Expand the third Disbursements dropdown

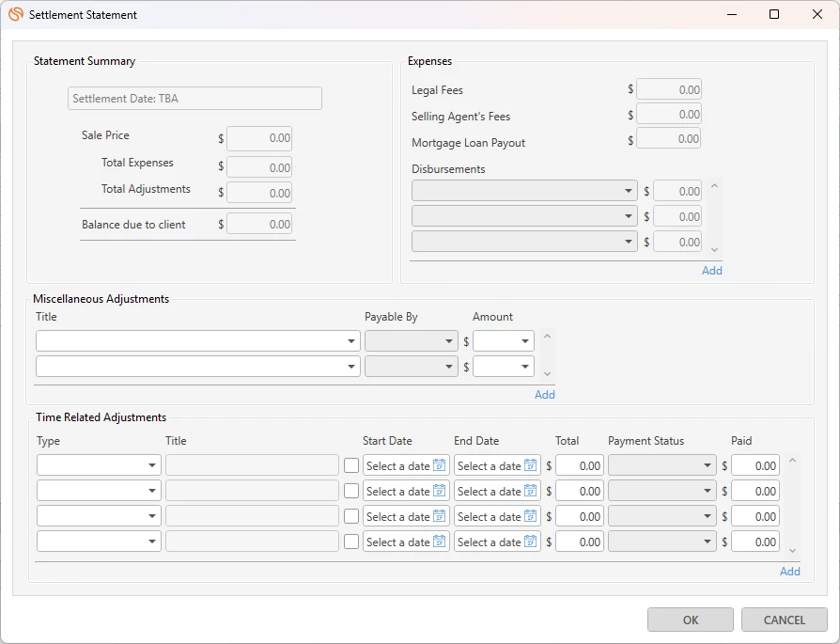point(524,242)
